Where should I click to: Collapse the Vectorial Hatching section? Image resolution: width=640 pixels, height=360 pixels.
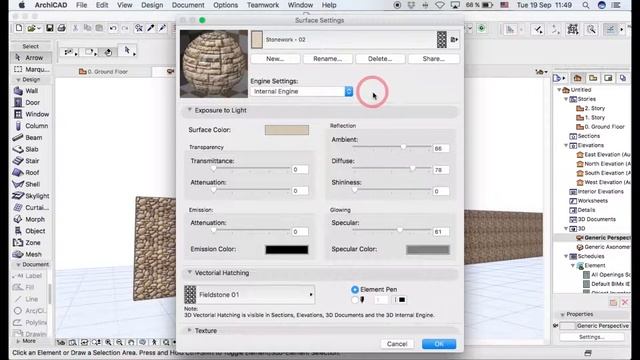click(189, 272)
